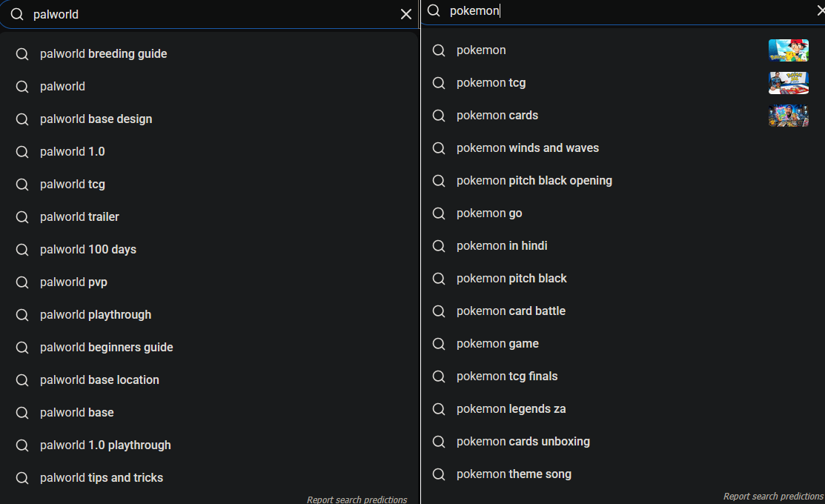Click the magnifier icon in pokemon search bar
825x504 pixels.
434,10
